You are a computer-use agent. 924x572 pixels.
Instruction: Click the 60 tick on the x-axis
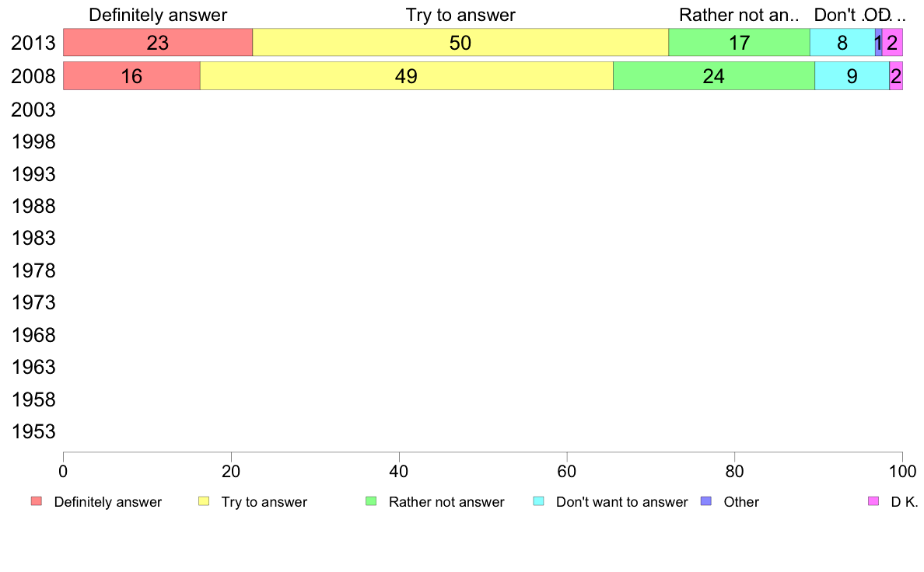(x=567, y=471)
